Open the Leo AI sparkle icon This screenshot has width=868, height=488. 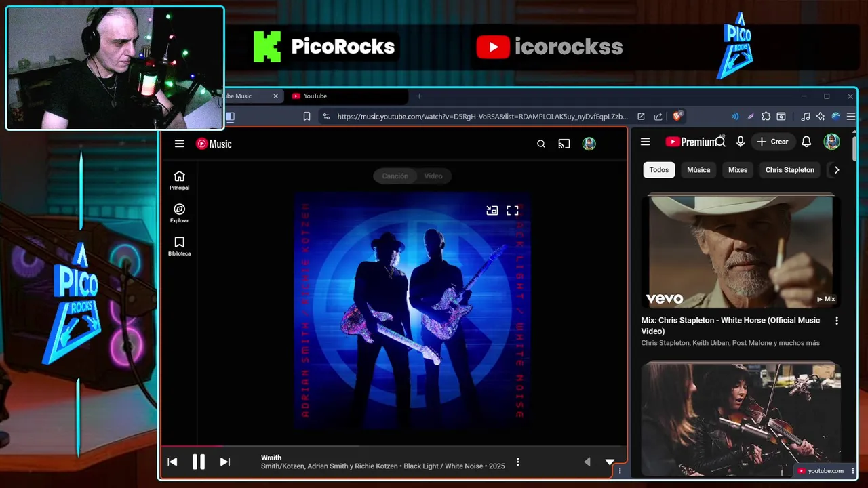click(x=821, y=117)
